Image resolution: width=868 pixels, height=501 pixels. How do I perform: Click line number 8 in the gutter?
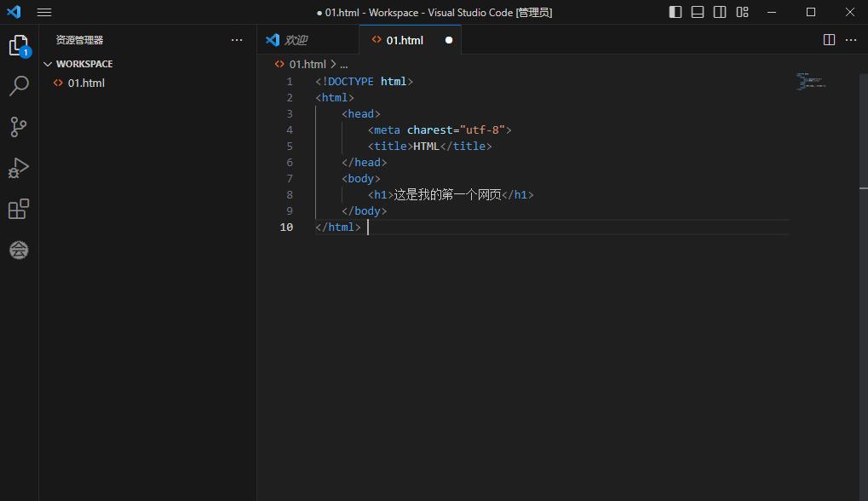(289, 194)
